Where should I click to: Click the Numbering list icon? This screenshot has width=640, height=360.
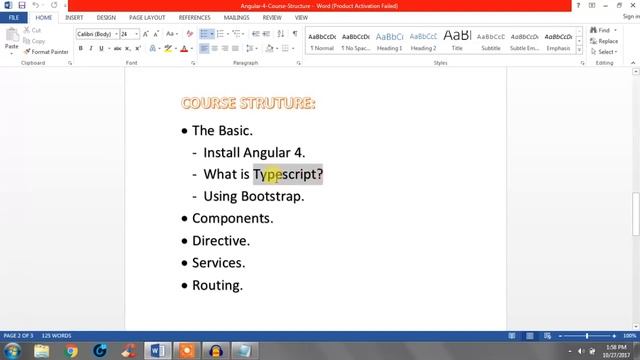(x=220, y=34)
